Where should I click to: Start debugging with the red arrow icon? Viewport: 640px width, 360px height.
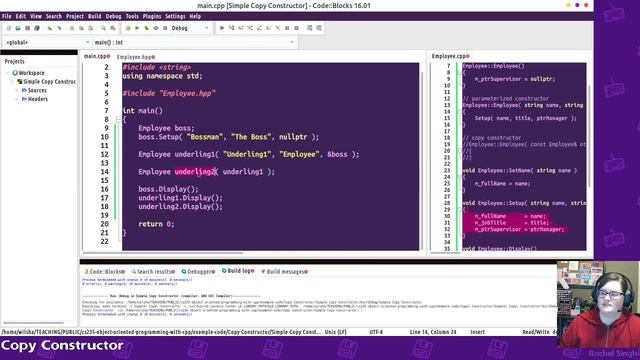(222, 28)
